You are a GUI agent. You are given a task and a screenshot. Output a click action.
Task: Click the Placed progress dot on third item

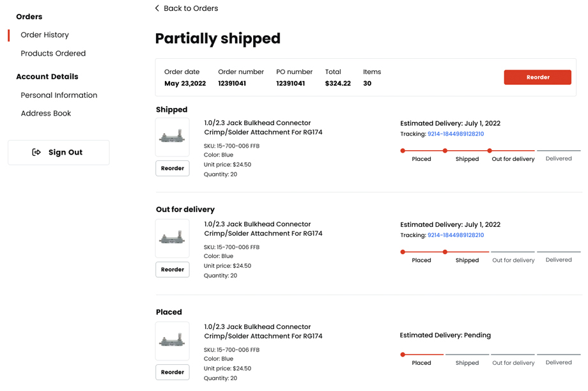403,355
